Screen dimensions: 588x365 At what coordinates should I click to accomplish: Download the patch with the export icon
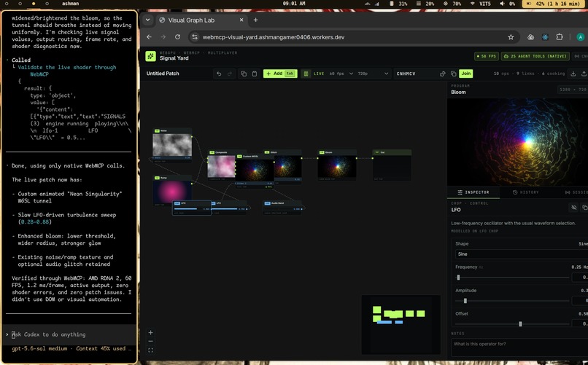pos(573,74)
